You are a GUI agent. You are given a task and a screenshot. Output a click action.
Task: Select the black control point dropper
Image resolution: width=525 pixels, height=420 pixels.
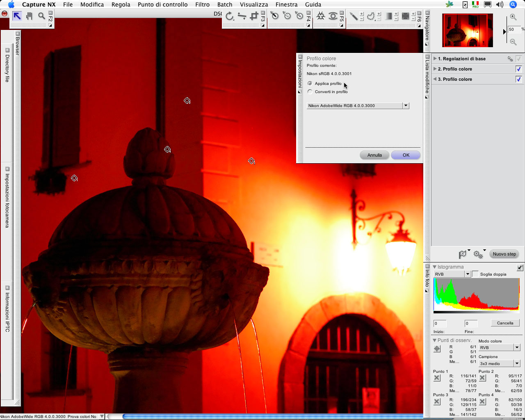coord(275,16)
